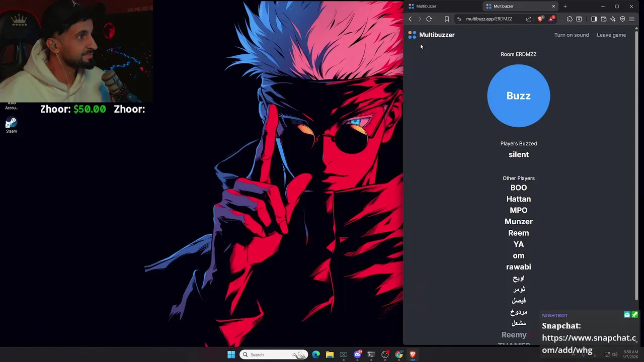Reload the Multibuzzer page
644x362 pixels.
pos(429,19)
